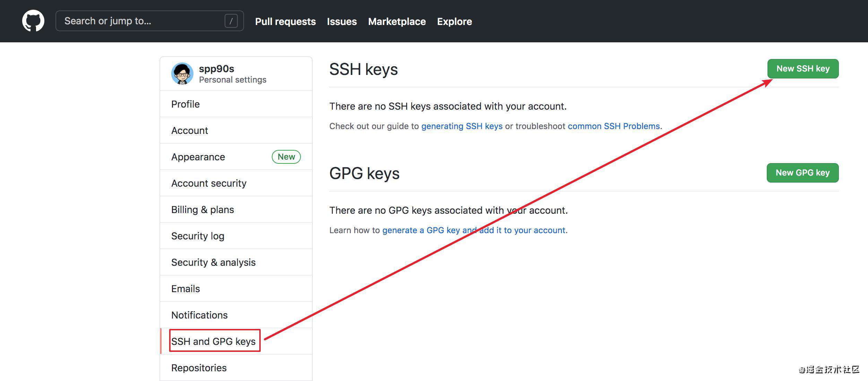Screen dimensions: 868x381
Task: Click the GPG keys heading
Action: [x=364, y=173]
